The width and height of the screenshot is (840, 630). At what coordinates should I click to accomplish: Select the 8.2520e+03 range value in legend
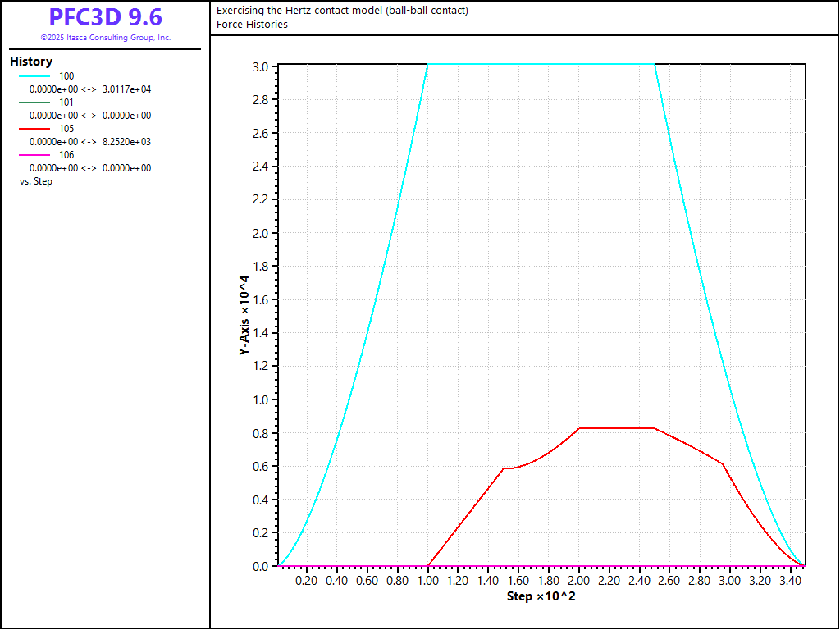[x=127, y=142]
